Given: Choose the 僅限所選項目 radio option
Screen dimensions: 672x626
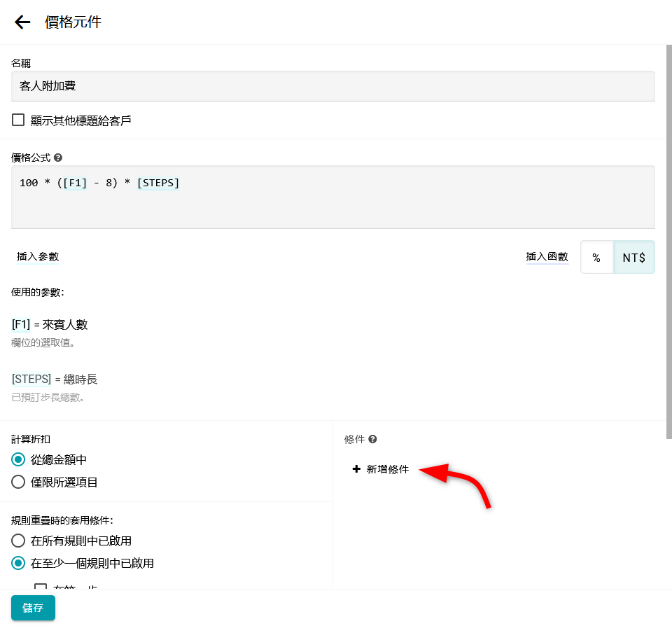Looking at the screenshot, I should tap(18, 482).
